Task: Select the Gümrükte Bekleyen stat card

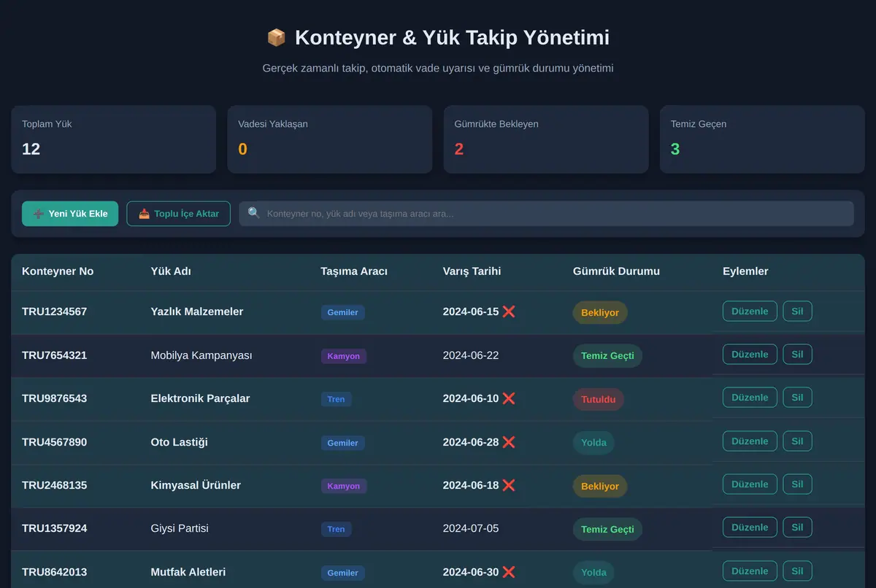Action: pyautogui.click(x=546, y=139)
